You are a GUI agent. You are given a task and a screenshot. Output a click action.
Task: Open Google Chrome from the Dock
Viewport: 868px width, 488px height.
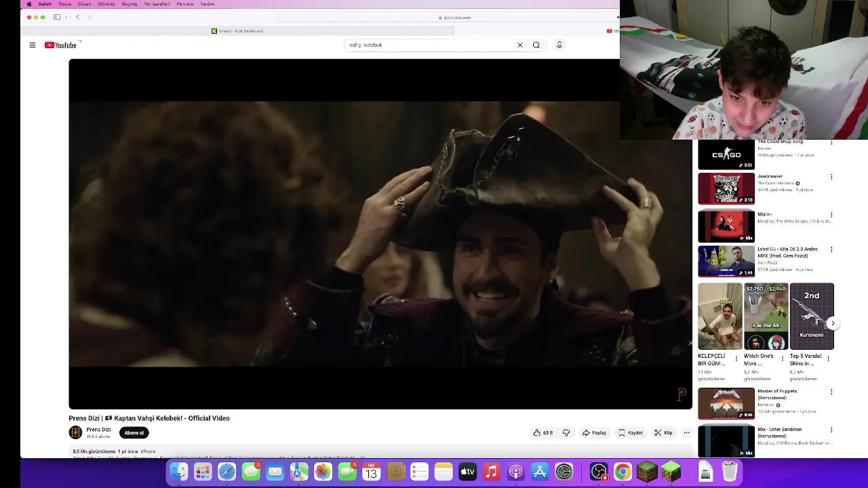click(x=623, y=472)
